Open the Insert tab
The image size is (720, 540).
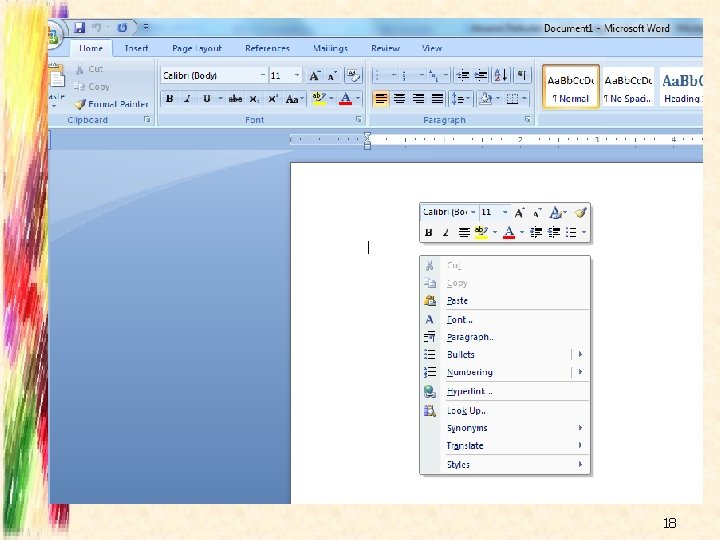(136, 48)
